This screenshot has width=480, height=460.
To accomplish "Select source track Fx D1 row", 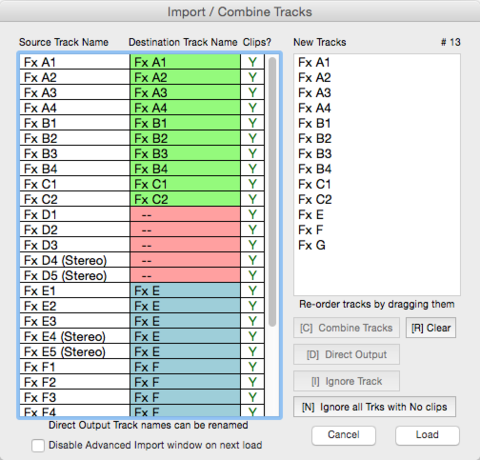I will 75,215.
